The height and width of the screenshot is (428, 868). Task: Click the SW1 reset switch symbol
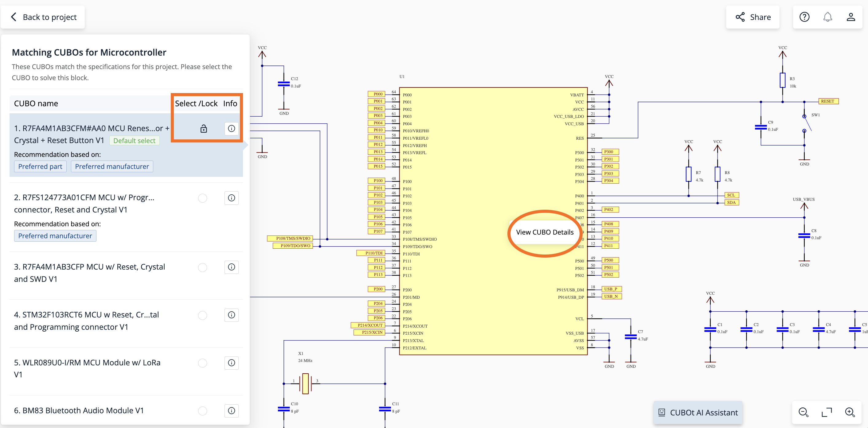(806, 124)
